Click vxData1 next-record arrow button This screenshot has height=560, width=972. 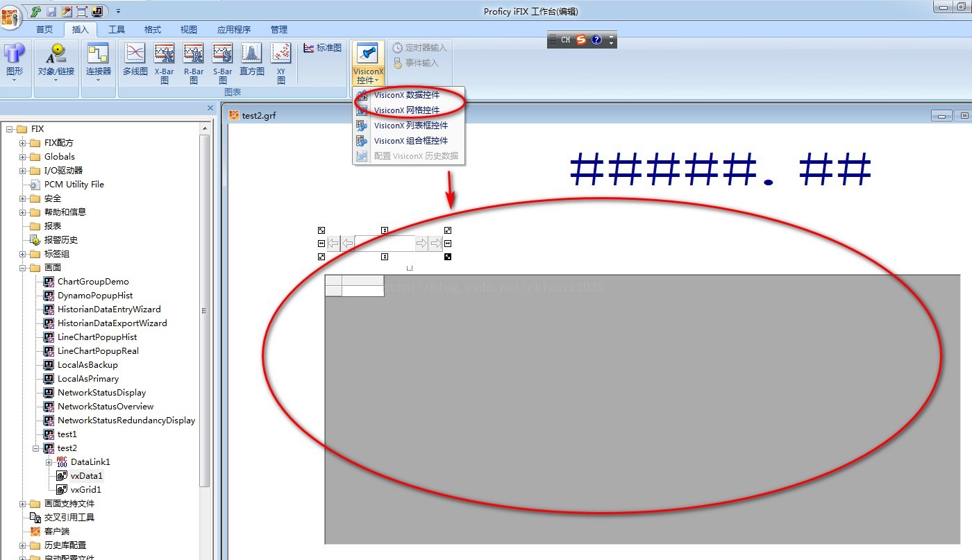pyautogui.click(x=421, y=244)
